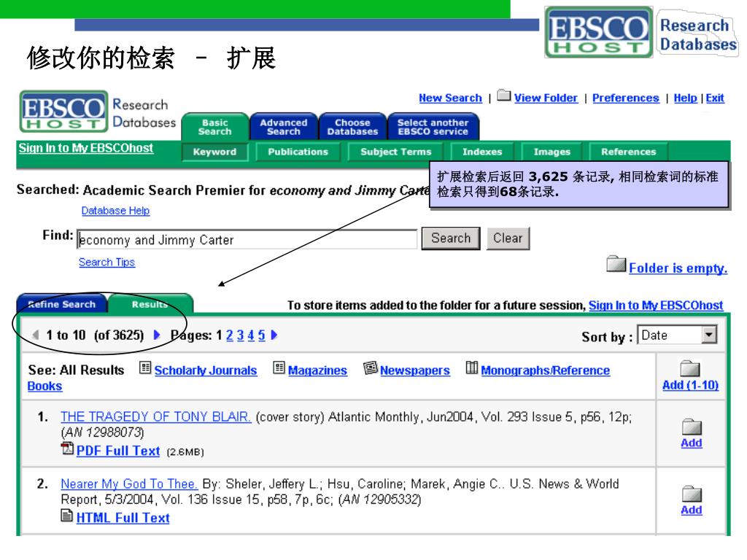
Task: Open the Indexes sub-tab
Action: [482, 152]
